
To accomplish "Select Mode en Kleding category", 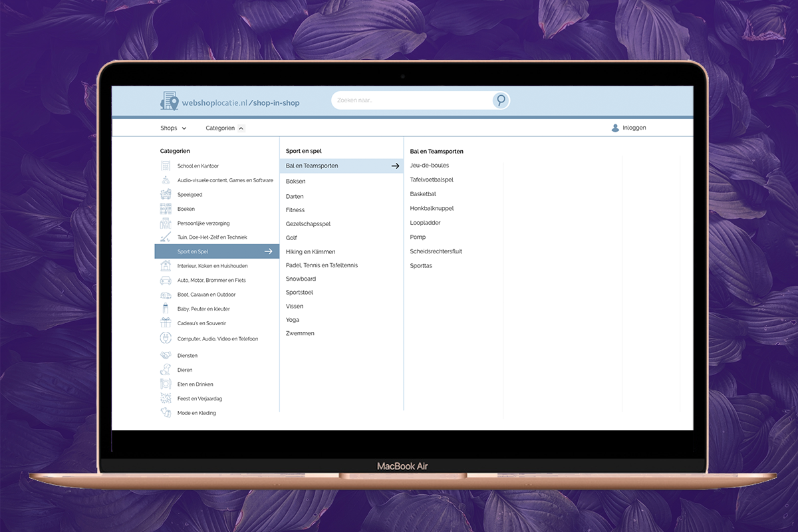I will click(197, 413).
